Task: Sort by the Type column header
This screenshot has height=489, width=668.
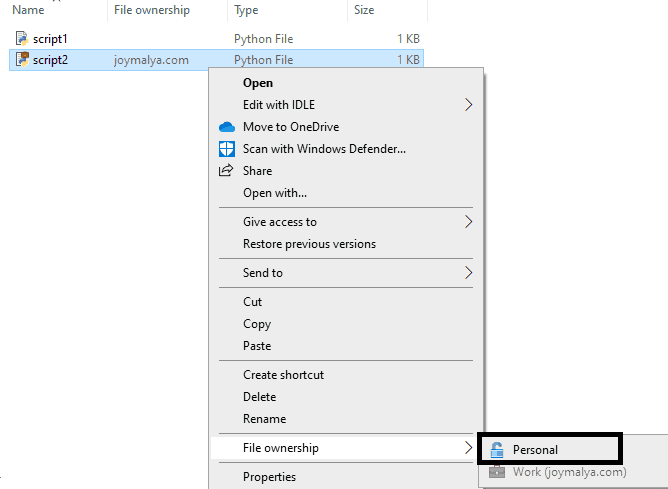Action: pos(246,10)
